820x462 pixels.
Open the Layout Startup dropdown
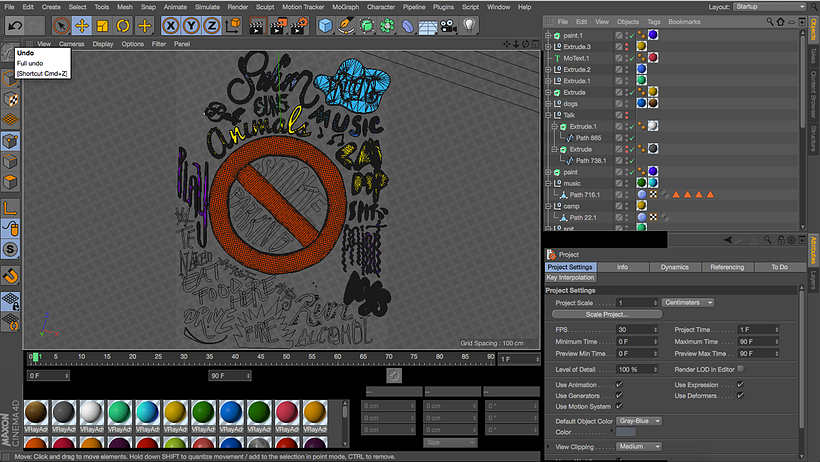[x=770, y=7]
